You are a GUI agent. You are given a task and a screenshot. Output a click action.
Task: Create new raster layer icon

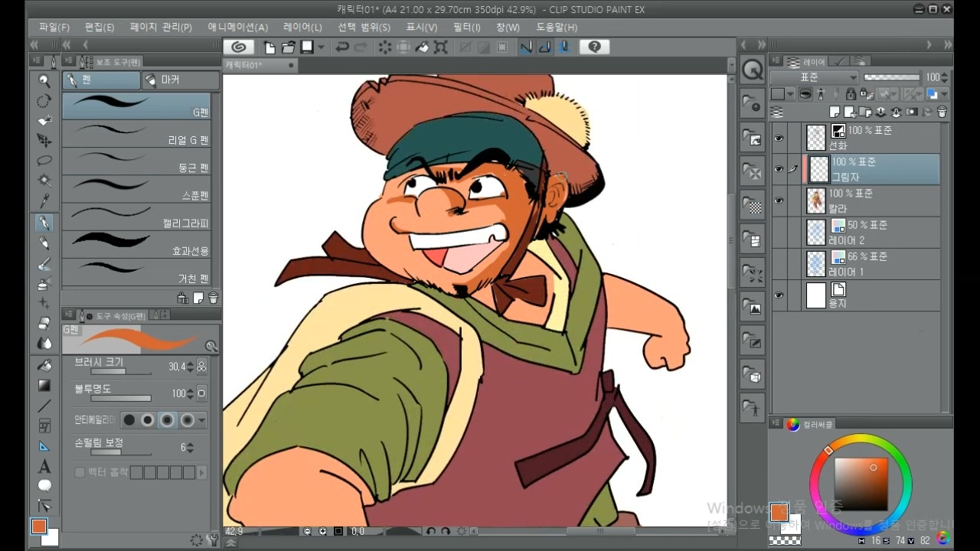coord(835,112)
